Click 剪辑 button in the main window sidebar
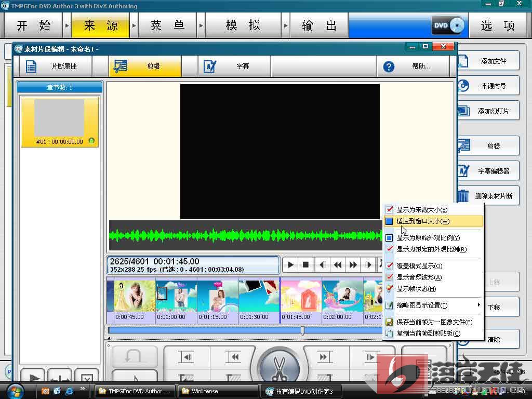This screenshot has width=532, height=399. (x=488, y=146)
